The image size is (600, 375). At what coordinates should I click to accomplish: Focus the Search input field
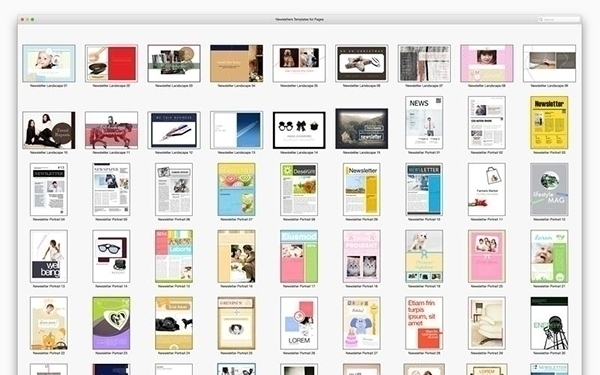559,20
